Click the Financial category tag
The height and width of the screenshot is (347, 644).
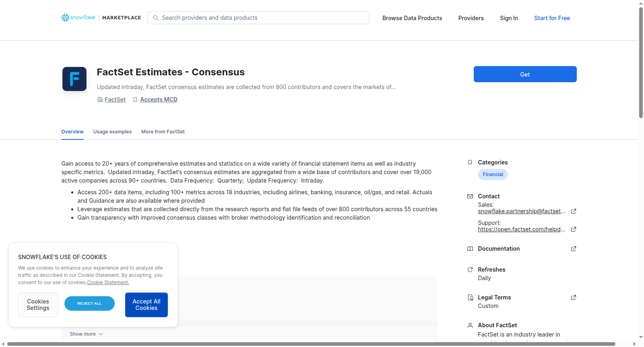click(x=493, y=175)
